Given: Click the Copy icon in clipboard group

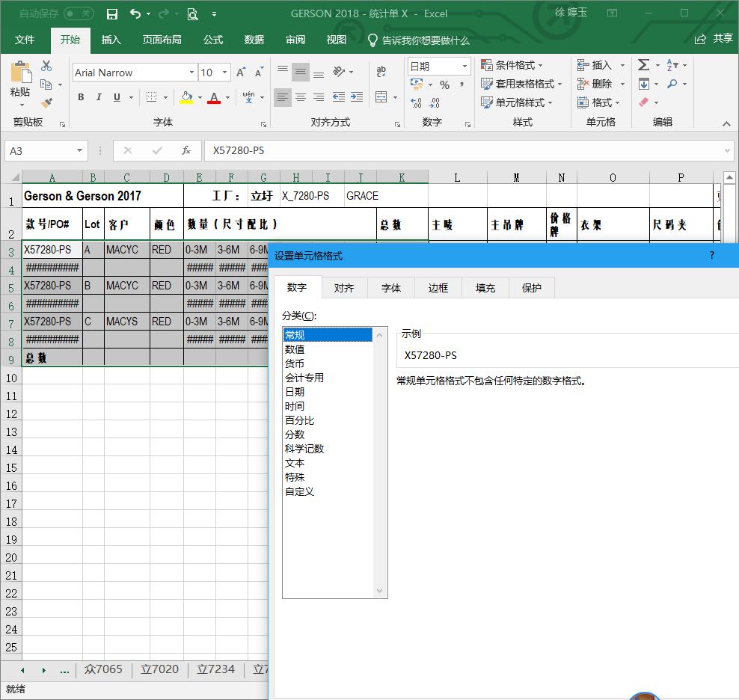Looking at the screenshot, I should (x=46, y=85).
